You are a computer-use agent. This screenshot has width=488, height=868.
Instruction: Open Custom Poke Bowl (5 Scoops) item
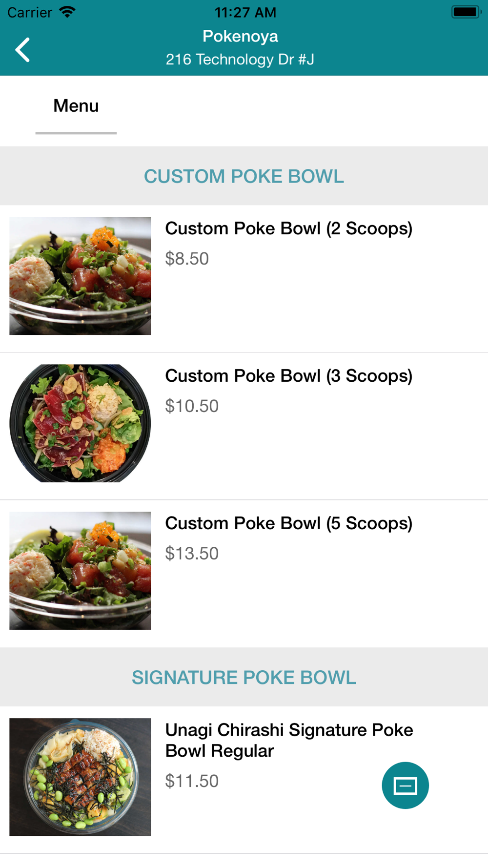coord(288,523)
